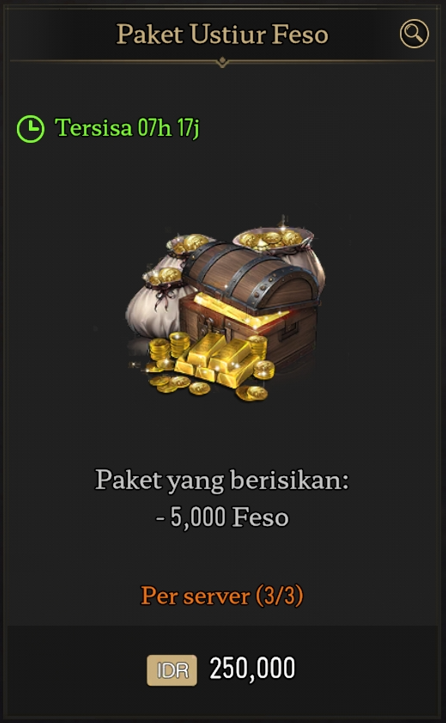Click the header divider line
This screenshot has width=446, height=723.
[x=222, y=61]
